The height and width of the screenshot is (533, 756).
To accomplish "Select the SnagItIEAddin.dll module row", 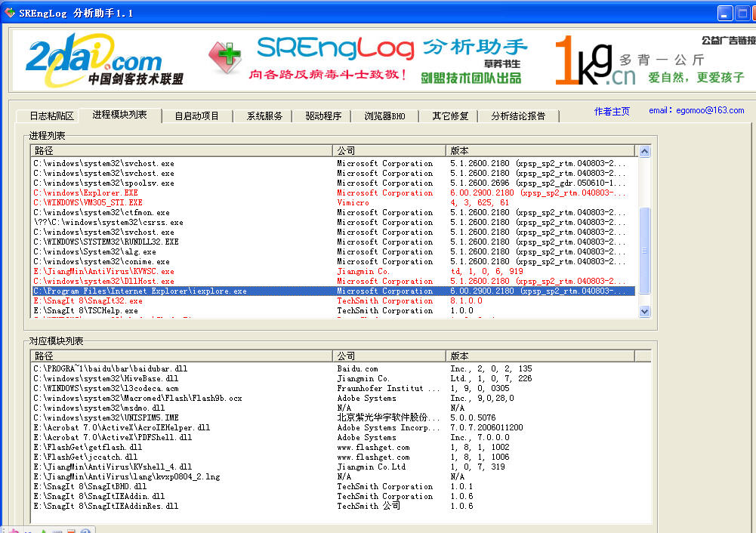I will 334,496.
